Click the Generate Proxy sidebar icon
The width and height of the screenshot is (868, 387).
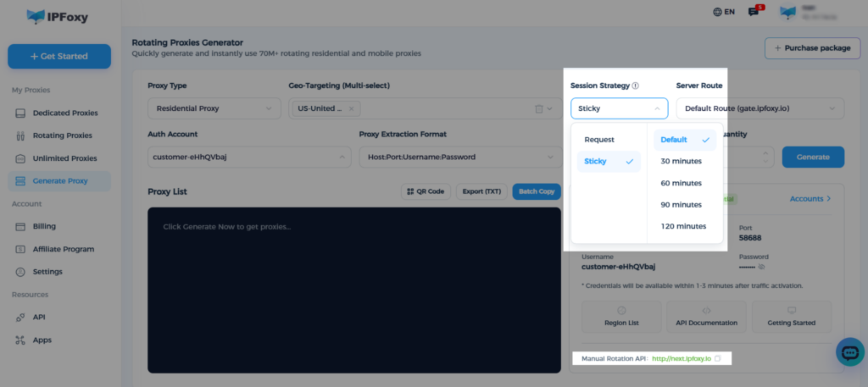point(20,180)
